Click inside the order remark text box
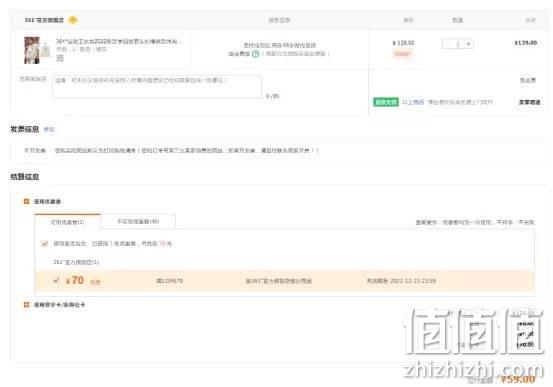This screenshot has width=553, height=387. click(x=157, y=86)
